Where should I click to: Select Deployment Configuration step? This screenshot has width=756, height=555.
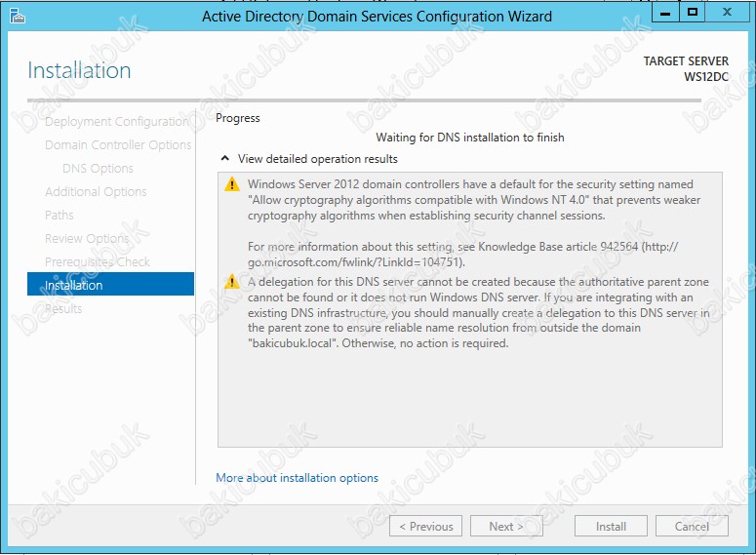117,122
